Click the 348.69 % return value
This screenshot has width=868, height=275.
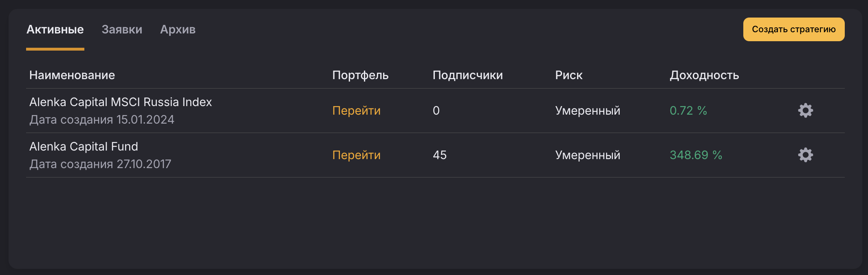[x=696, y=155]
